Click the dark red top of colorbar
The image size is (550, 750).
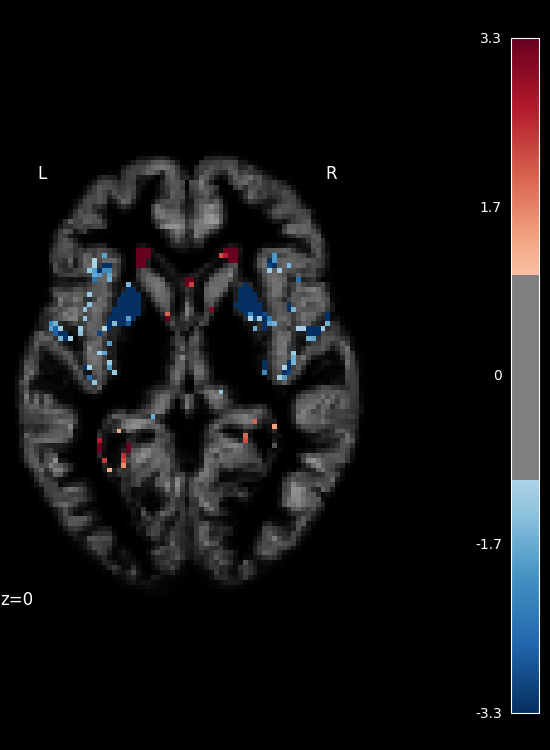[x=525, y=57]
